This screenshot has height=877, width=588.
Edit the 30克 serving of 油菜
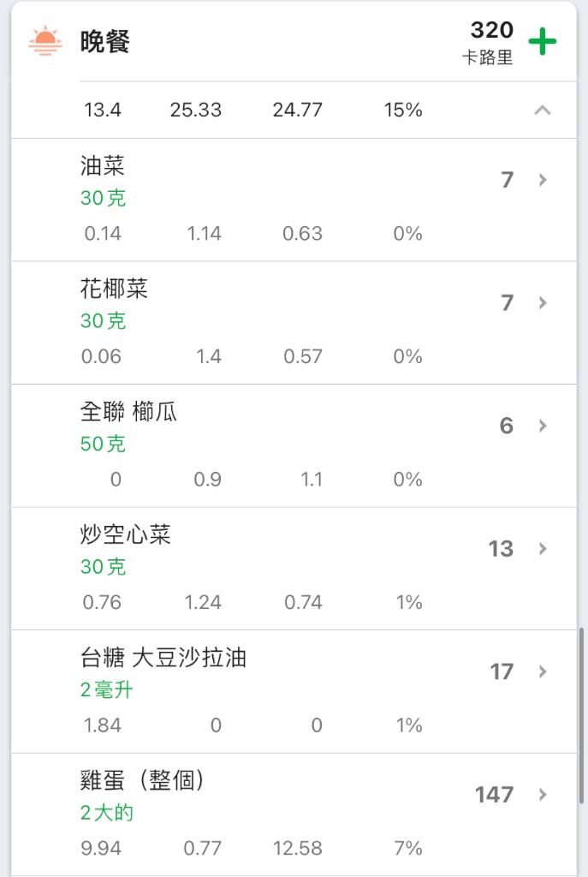[x=103, y=198]
